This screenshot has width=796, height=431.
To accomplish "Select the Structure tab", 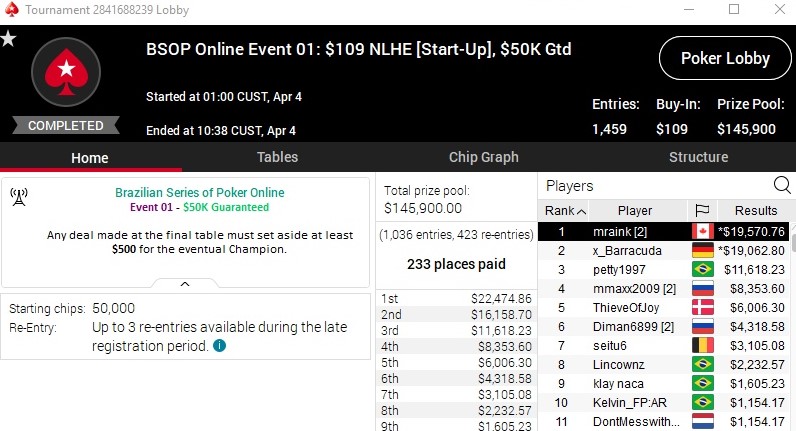I will coord(698,157).
